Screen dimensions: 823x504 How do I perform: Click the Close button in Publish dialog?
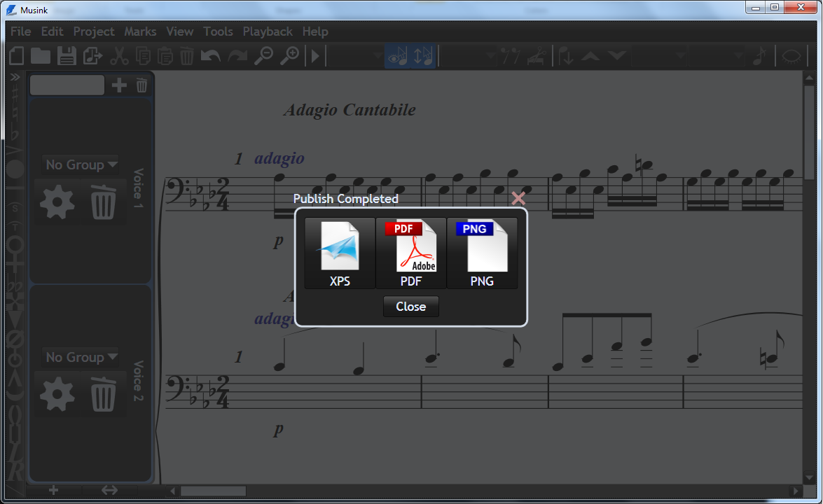tap(411, 307)
